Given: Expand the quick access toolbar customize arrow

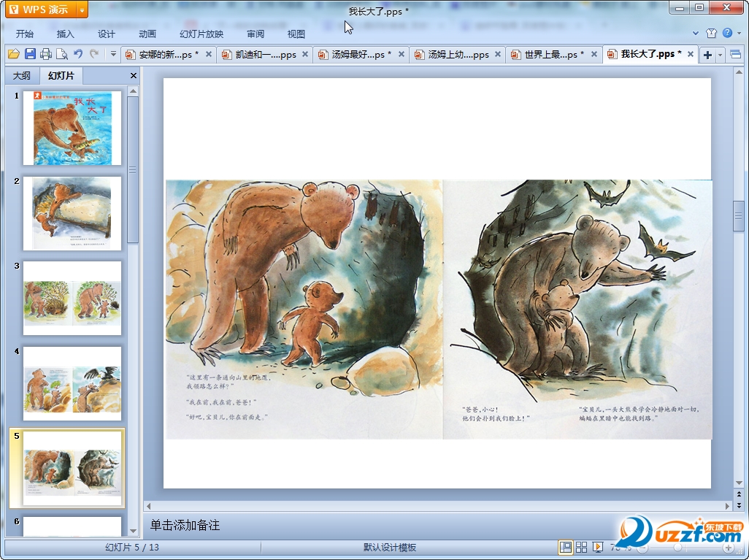Looking at the screenshot, I should click(x=113, y=54).
